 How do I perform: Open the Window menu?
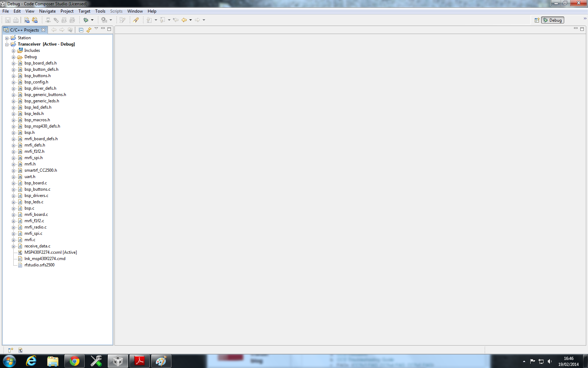click(135, 11)
